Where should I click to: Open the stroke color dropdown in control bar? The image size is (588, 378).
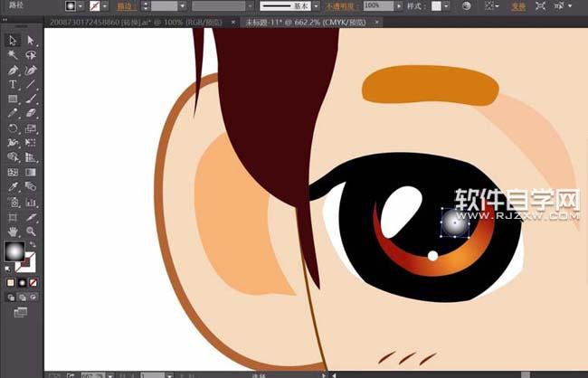(x=107, y=5)
